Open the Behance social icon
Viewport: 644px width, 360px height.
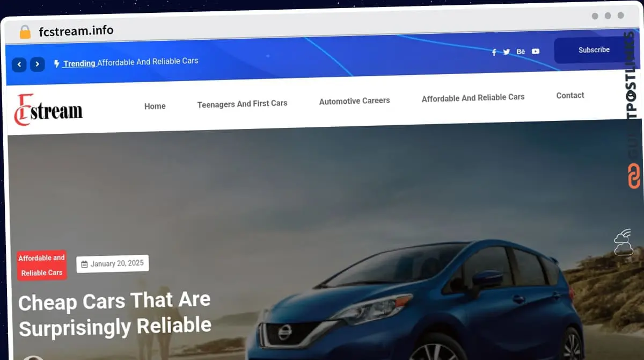coord(521,52)
